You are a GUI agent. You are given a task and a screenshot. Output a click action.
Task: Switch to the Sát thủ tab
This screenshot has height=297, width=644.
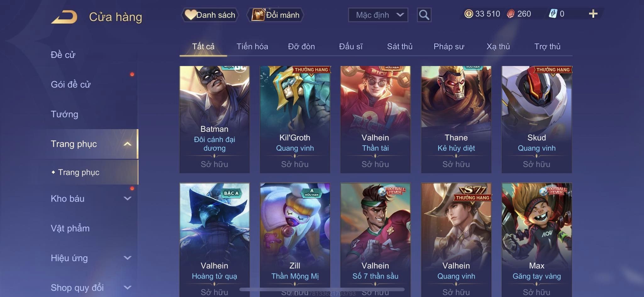click(x=399, y=46)
